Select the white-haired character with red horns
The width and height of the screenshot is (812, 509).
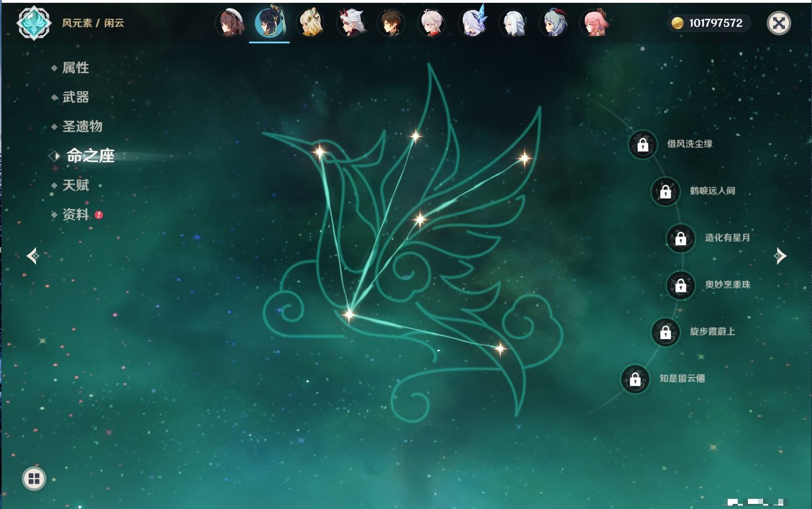(351, 23)
